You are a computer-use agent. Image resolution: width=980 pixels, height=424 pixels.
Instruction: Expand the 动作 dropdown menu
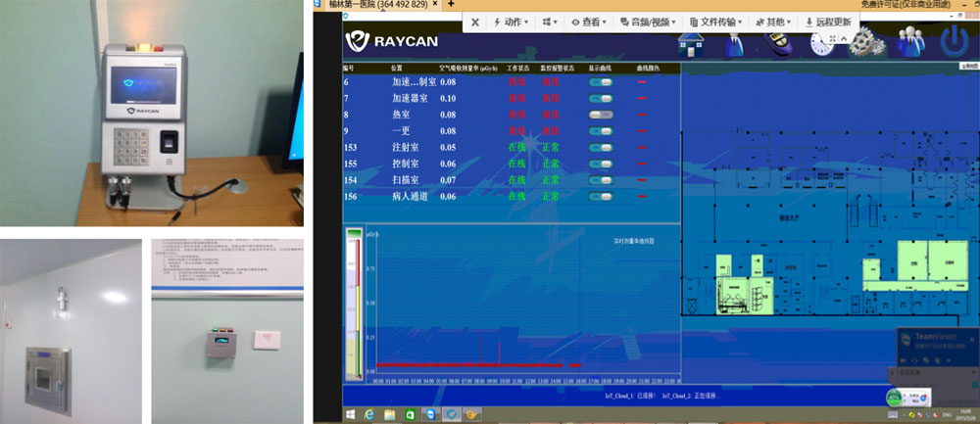coord(510,21)
